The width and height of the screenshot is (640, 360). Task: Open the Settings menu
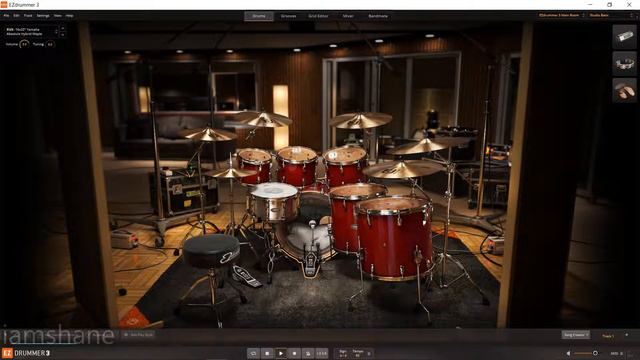click(43, 16)
